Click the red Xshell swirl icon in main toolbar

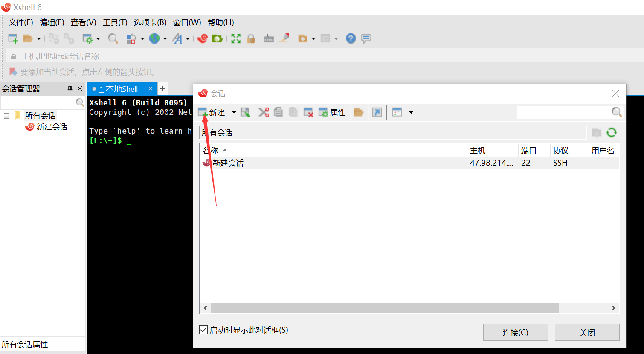tap(203, 38)
